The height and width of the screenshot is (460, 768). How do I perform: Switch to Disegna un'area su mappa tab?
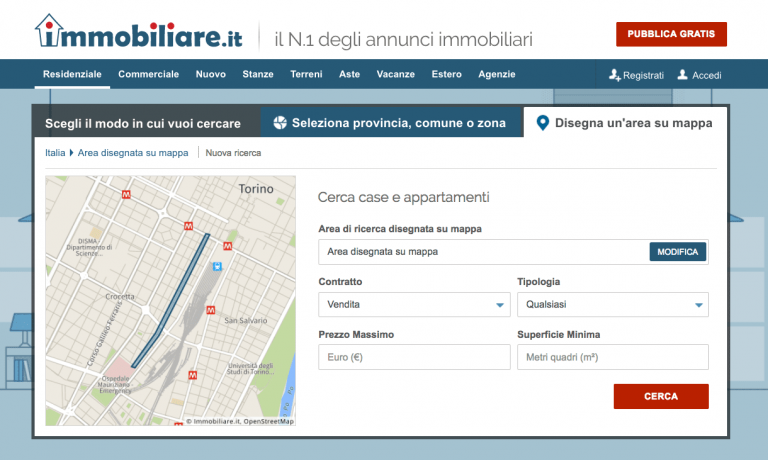click(x=625, y=122)
